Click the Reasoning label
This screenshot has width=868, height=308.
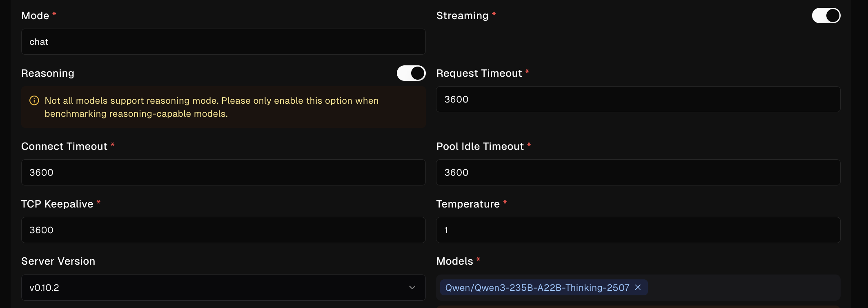(48, 73)
